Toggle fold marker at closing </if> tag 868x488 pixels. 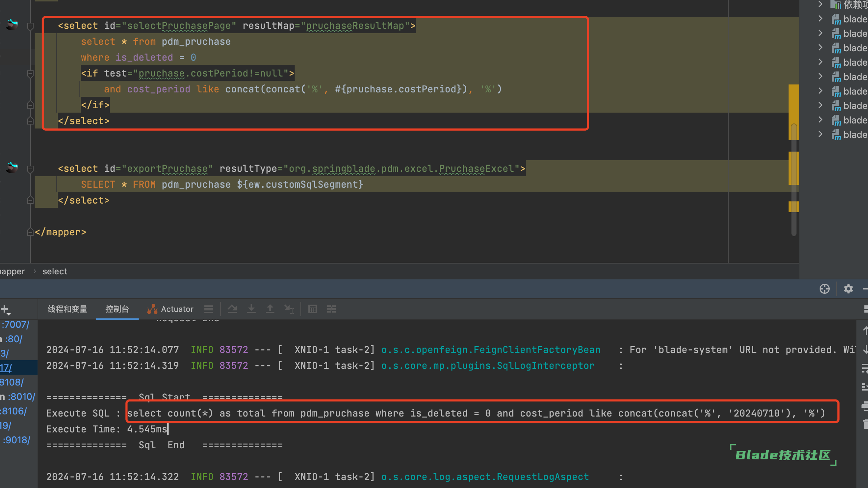(30, 105)
